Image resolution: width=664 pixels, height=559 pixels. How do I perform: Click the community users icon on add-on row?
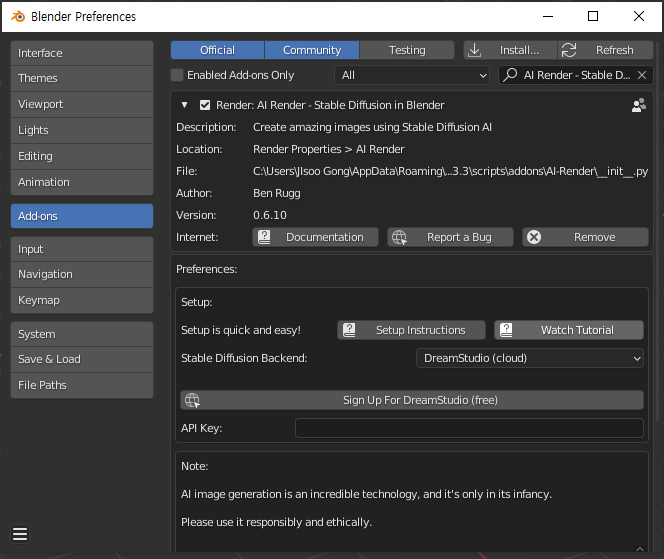tap(639, 105)
